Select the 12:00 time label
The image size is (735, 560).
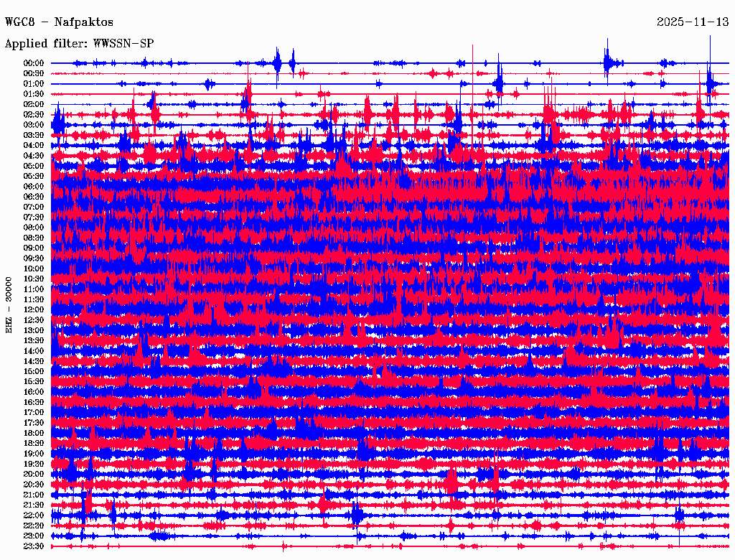(x=34, y=310)
